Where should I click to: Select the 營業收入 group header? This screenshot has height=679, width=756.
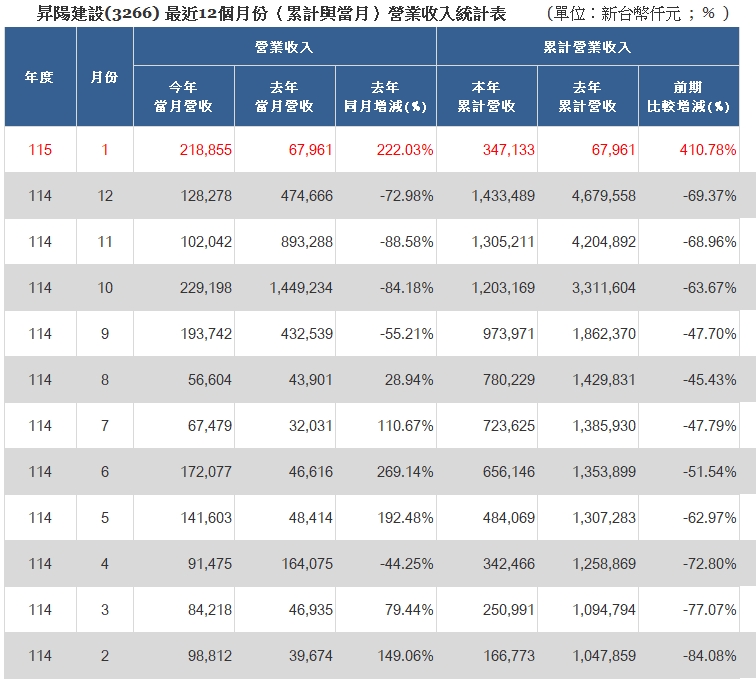(284, 47)
